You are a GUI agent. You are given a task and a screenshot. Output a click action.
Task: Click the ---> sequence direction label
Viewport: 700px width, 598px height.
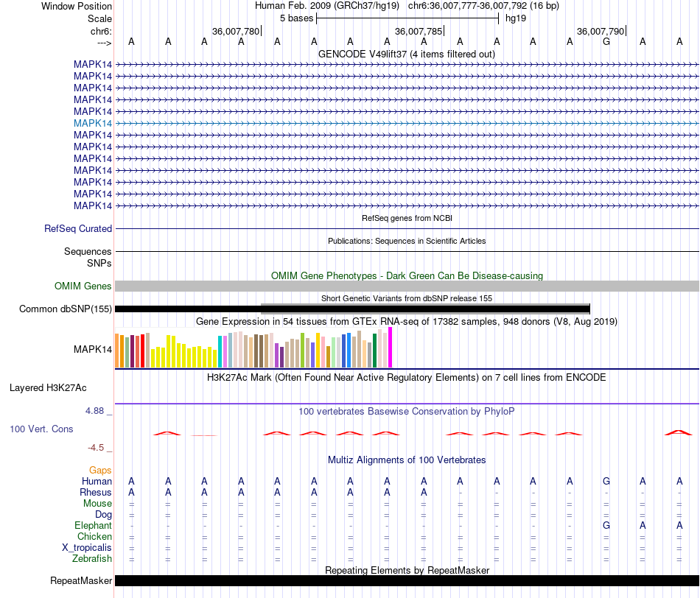[104, 43]
